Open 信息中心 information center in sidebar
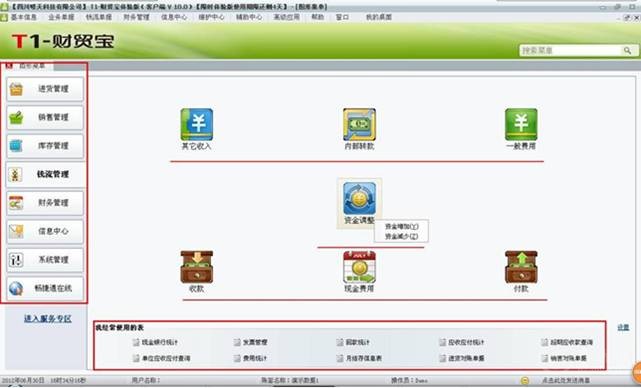This screenshot has width=641, height=388. [x=45, y=231]
